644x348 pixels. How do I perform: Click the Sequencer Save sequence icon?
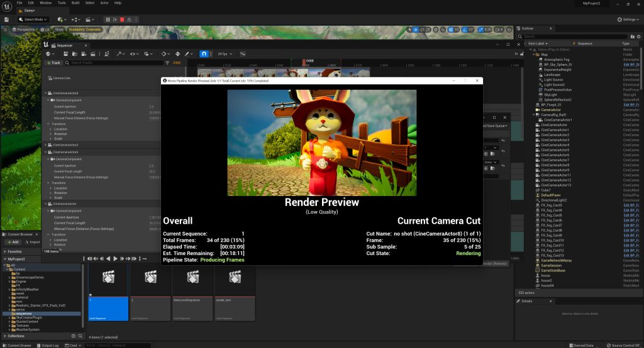65,54
